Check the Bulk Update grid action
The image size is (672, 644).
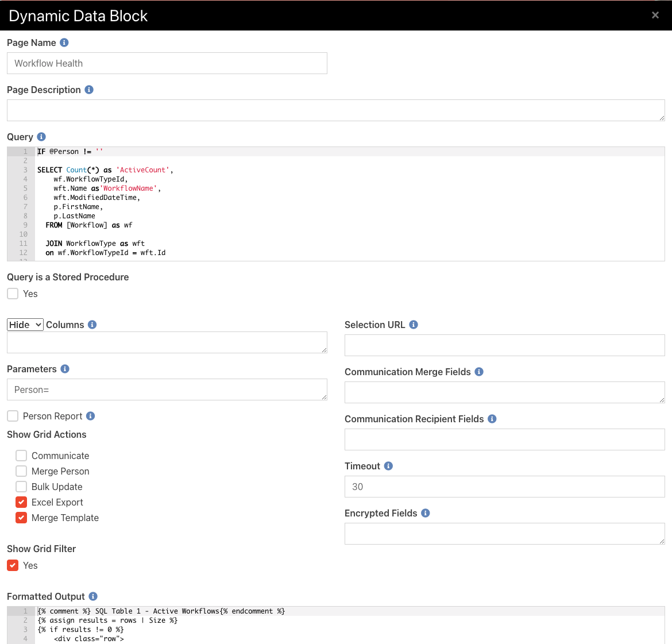(21, 487)
